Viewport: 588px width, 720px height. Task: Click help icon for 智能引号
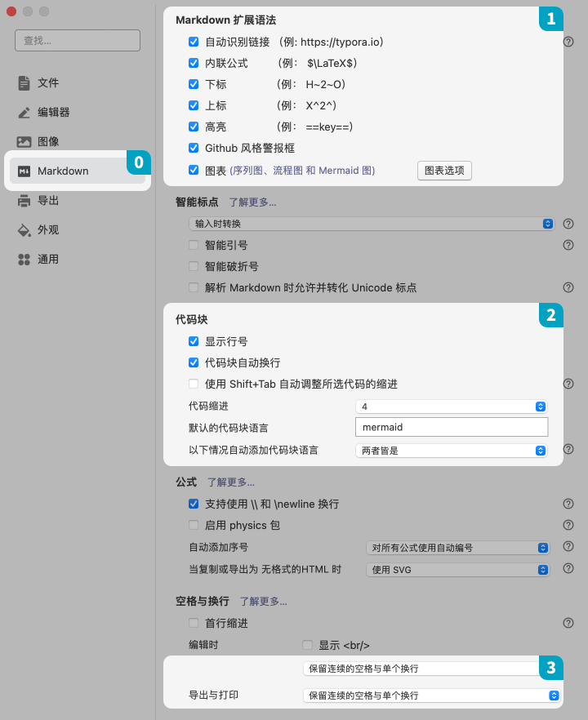pos(568,245)
